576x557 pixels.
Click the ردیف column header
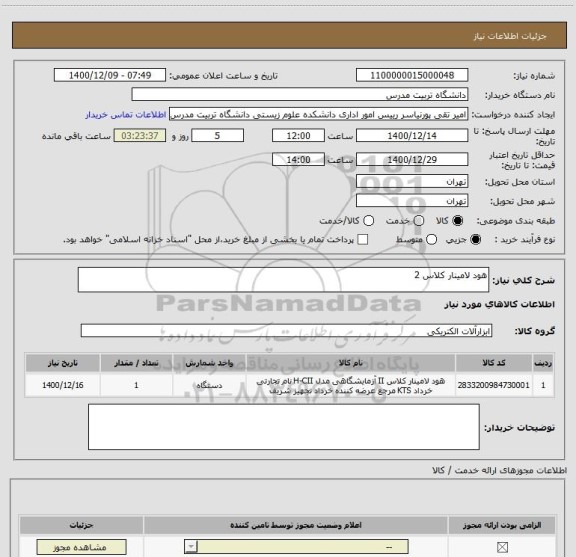[543, 363]
